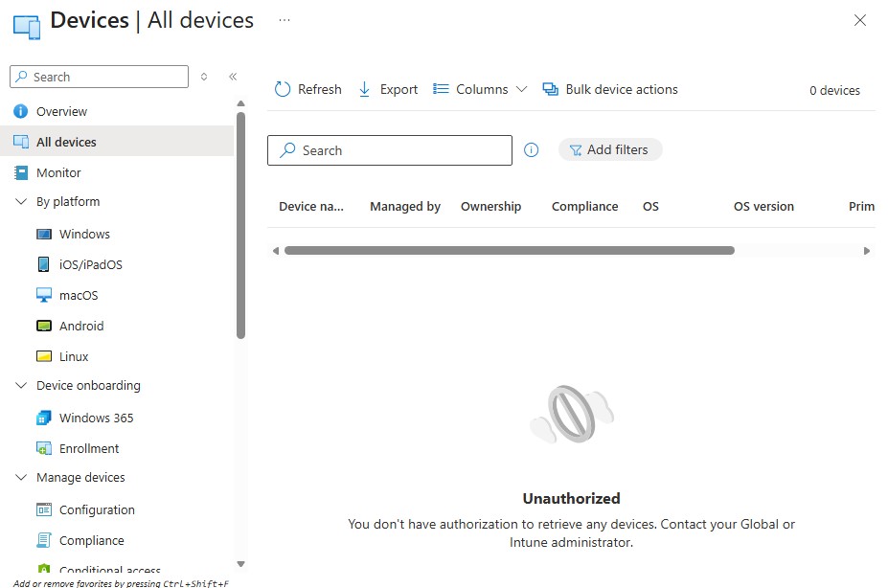Collapse the Device onboarding section
This screenshot has height=588, width=888.
21,386
